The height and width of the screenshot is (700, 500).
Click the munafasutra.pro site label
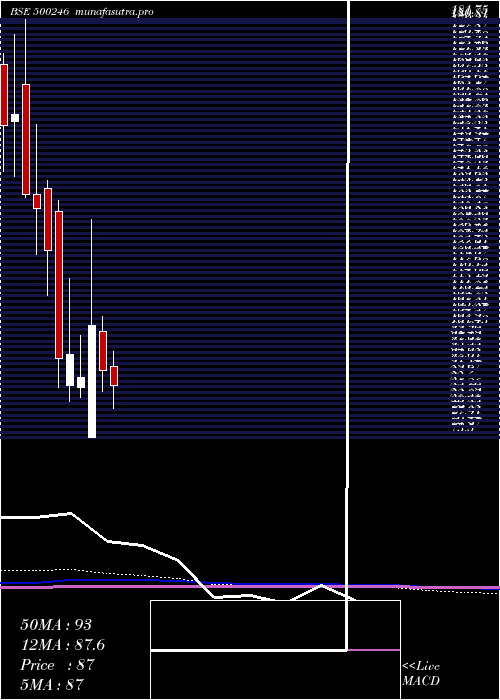coord(115,12)
